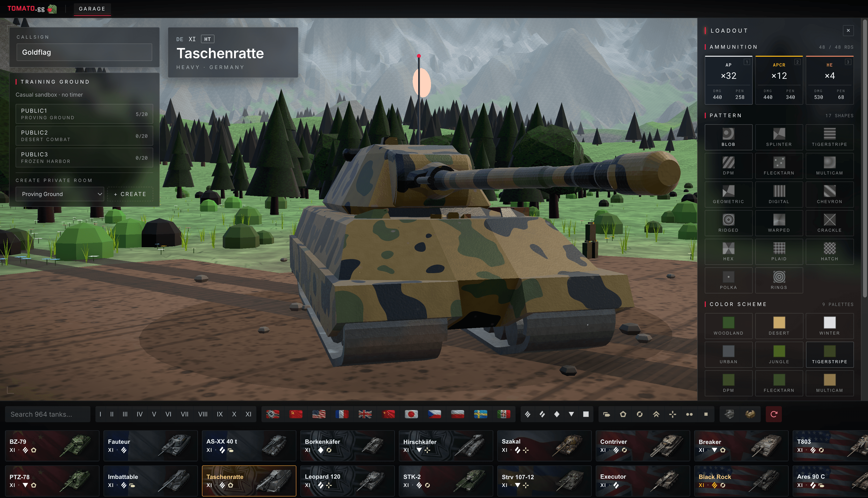868x498 pixels.
Task: Click the callsign input showing Goldflag
Action: click(84, 52)
